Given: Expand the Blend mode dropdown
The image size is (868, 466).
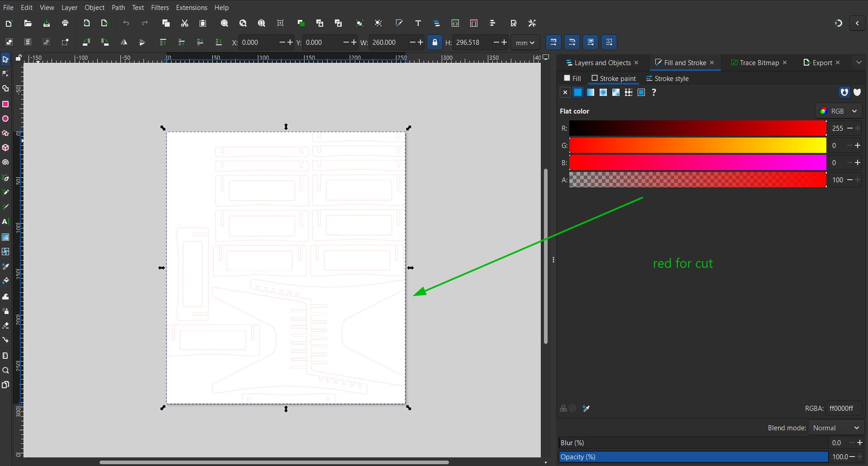Looking at the screenshot, I should click(x=835, y=428).
